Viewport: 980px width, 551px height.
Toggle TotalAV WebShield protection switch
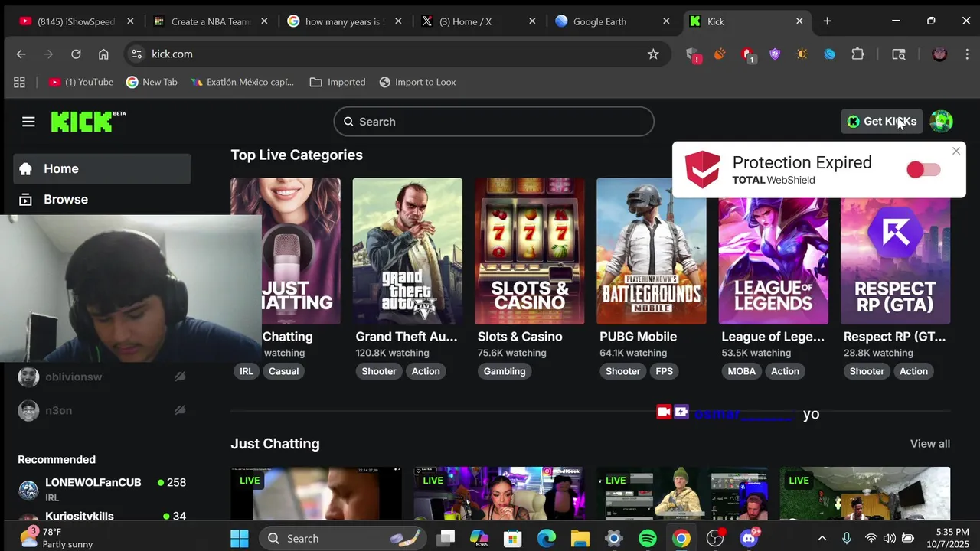(923, 170)
